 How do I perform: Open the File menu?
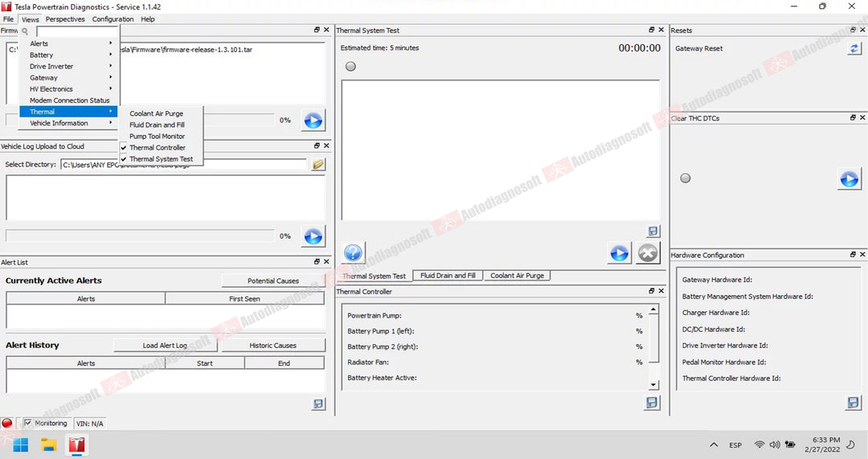[x=8, y=18]
